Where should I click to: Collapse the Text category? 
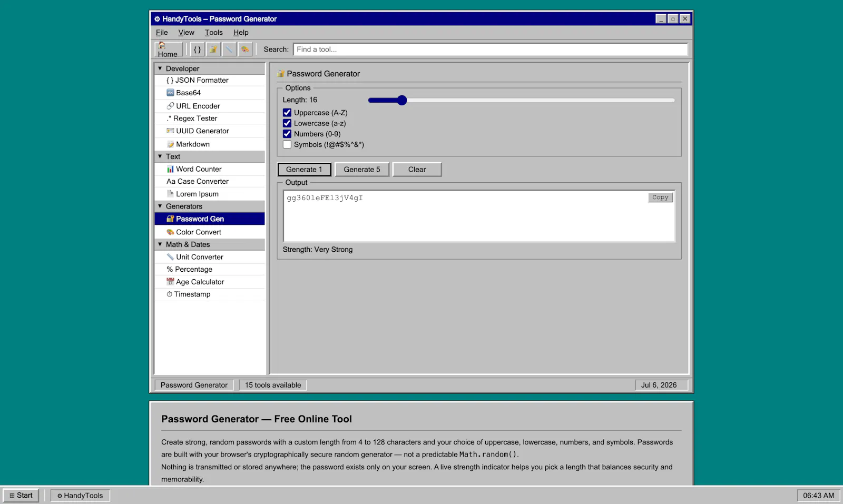(x=210, y=156)
